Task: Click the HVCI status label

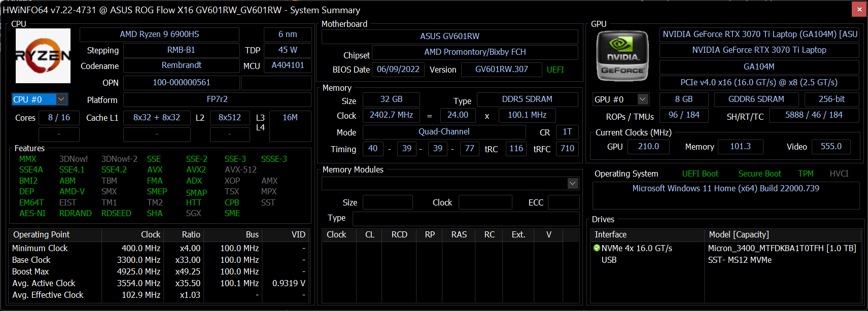Action: click(x=839, y=174)
